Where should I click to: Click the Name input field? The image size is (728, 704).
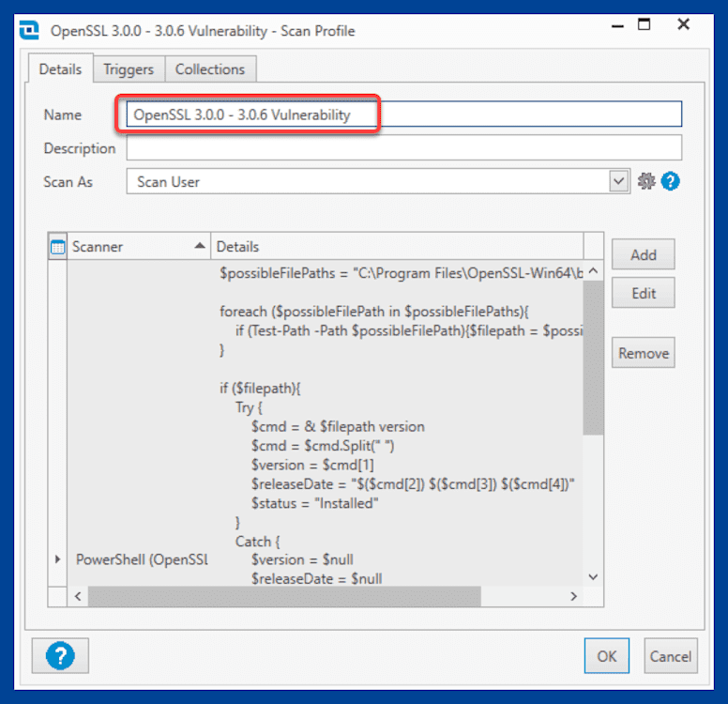404,115
